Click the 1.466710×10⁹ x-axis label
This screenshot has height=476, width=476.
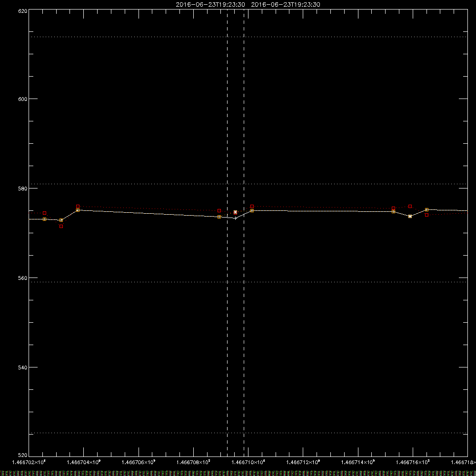248,462
